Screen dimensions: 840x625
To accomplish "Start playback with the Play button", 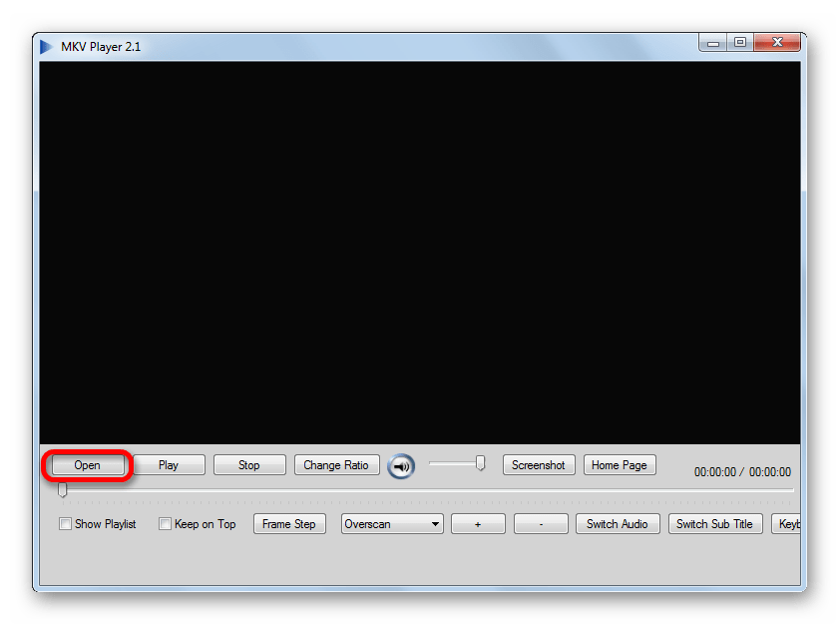I will tap(169, 465).
